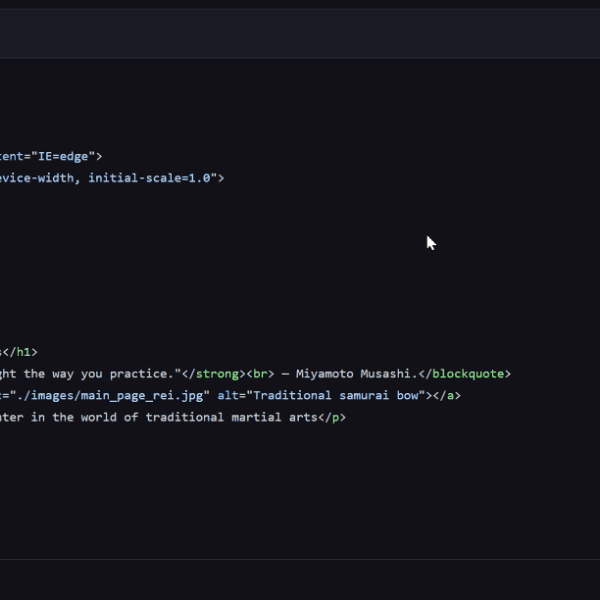Click the closing h1 tag
Screen dimensions: 600x600
pos(23,352)
